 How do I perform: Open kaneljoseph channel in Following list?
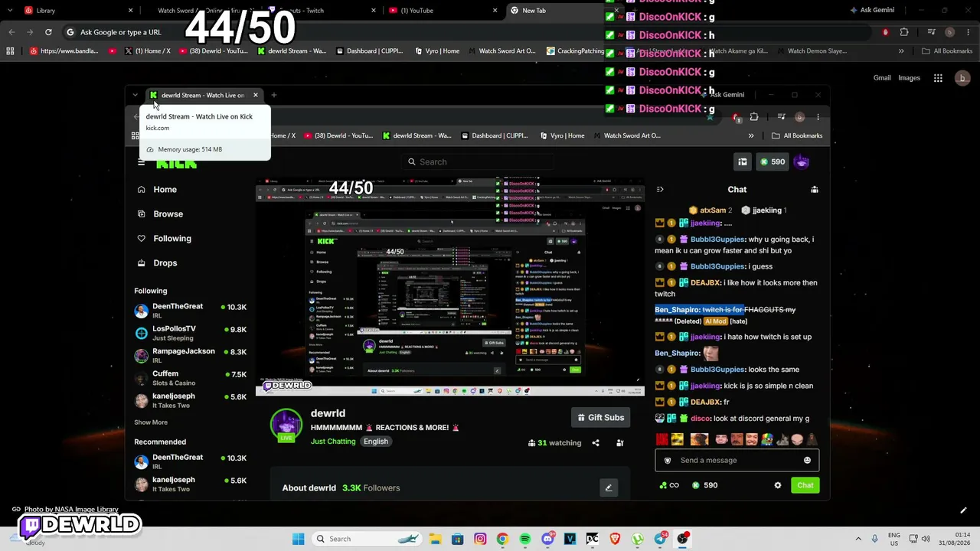(191, 400)
